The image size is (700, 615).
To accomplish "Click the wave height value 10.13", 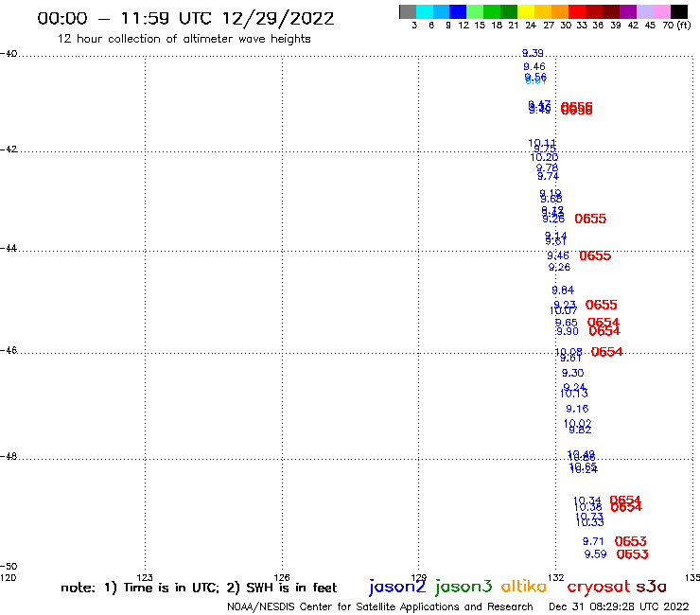I will click(x=574, y=394).
